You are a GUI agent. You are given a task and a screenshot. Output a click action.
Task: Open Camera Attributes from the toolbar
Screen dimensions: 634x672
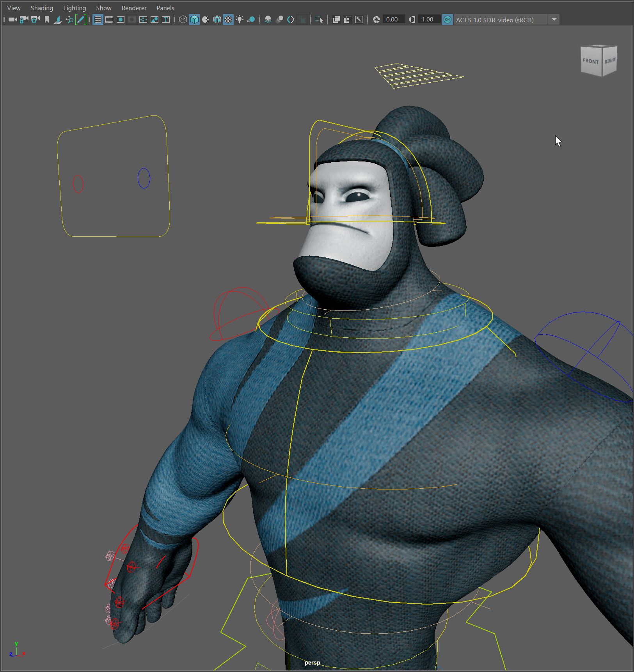[x=35, y=20]
